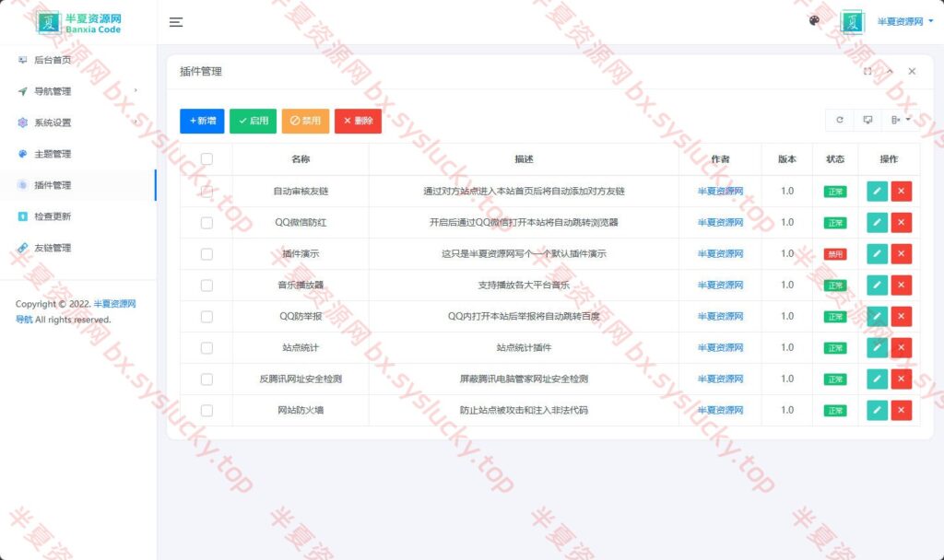The height and width of the screenshot is (560, 944).
Task: Edit the 反腾讯网址安全检测 plugin
Action: click(878, 379)
